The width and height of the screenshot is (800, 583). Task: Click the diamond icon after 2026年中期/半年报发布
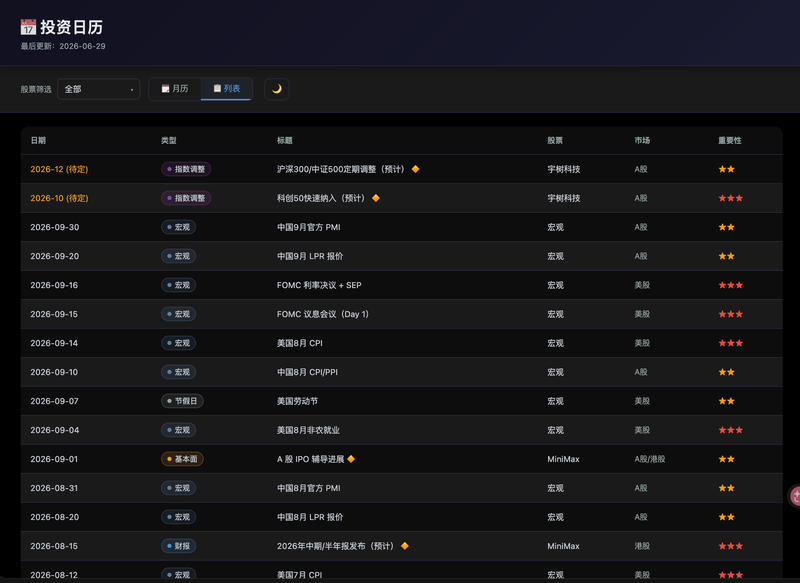click(x=405, y=546)
